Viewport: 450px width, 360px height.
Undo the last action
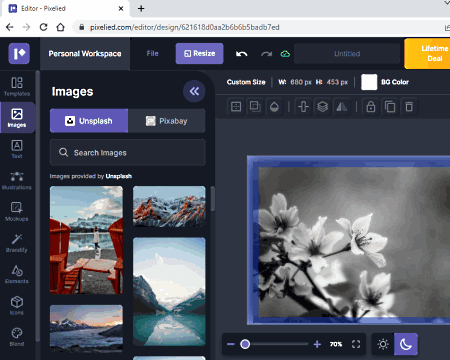pos(241,54)
